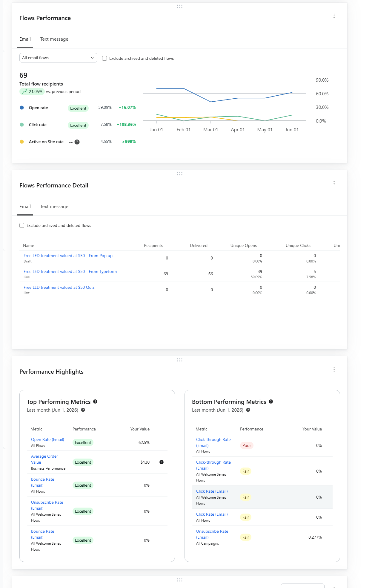Screen dimensions: 375x588
Task: Select Email tab in Flows Performance Detail
Action: click(x=25, y=207)
